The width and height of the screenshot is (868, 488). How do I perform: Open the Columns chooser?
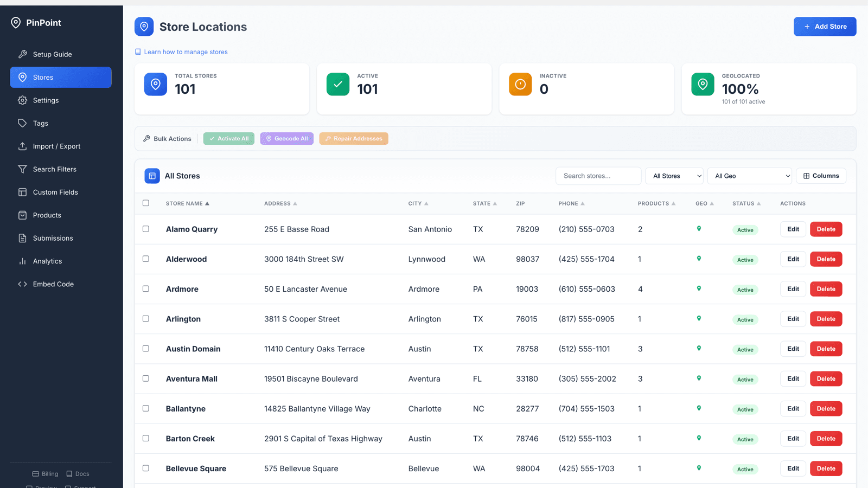[821, 176]
